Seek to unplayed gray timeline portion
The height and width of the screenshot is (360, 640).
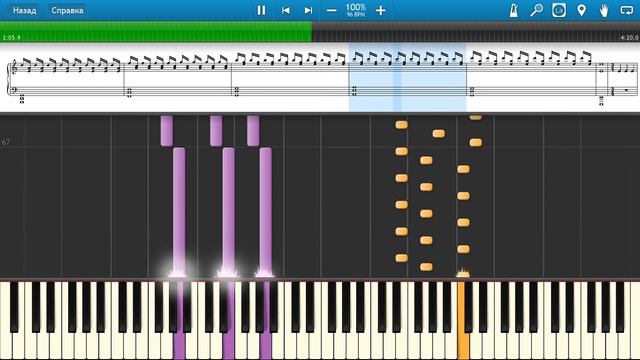(x=476, y=31)
